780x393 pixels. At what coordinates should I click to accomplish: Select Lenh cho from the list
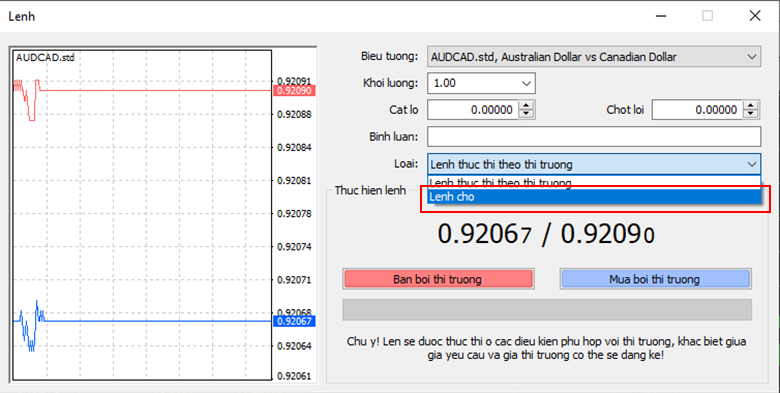click(x=594, y=197)
